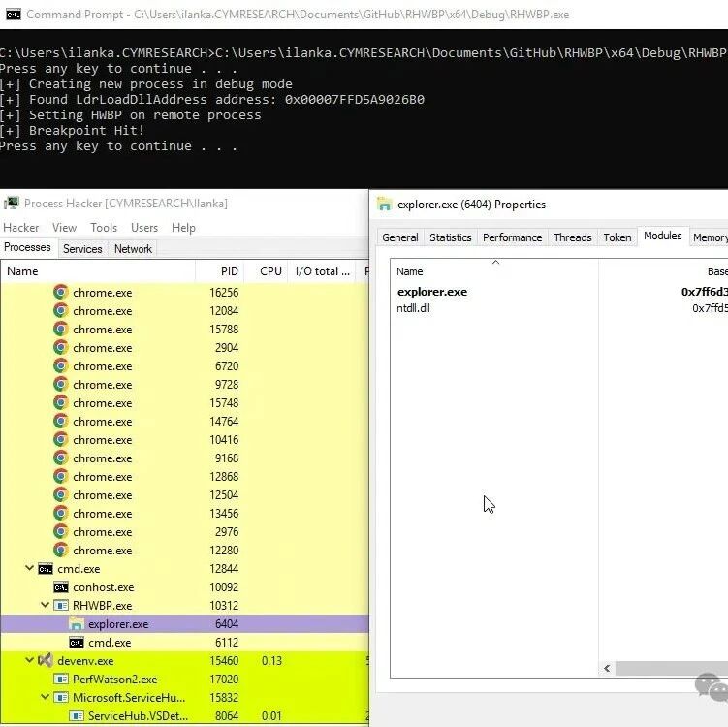Open the Help menu in Process Hacker
Screen dimensions: 728x727
tap(183, 228)
